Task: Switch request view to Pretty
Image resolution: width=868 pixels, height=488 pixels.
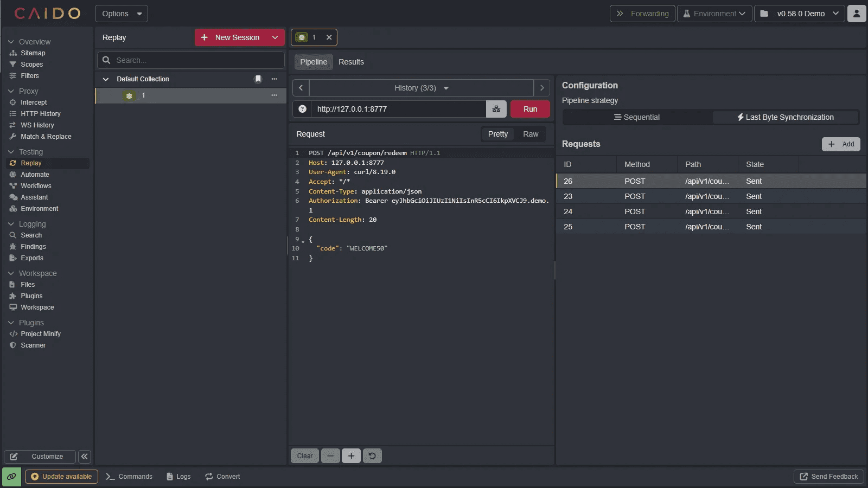Action: pos(498,134)
